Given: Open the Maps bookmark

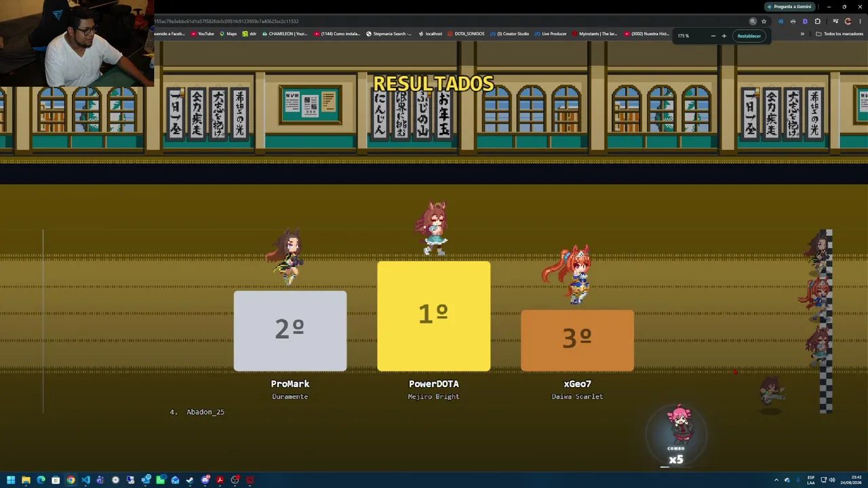Looking at the screenshot, I should tap(229, 34).
